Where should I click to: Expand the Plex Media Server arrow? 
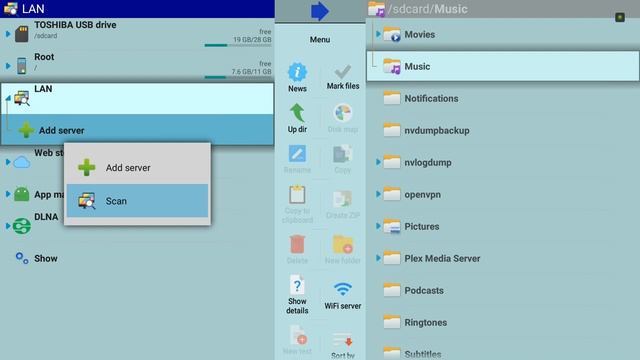tap(378, 258)
